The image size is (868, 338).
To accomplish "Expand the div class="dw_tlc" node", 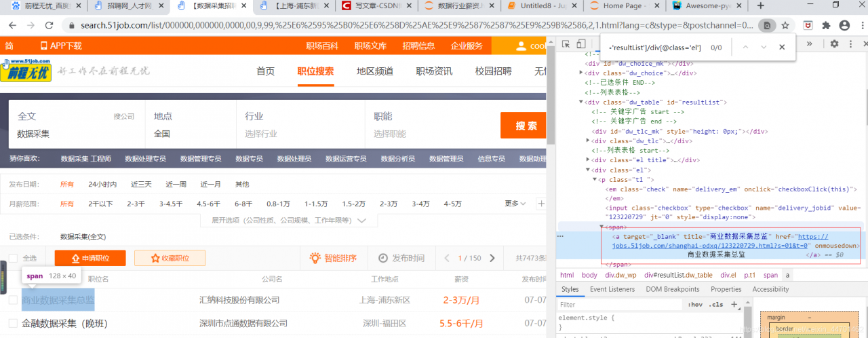I will [589, 140].
